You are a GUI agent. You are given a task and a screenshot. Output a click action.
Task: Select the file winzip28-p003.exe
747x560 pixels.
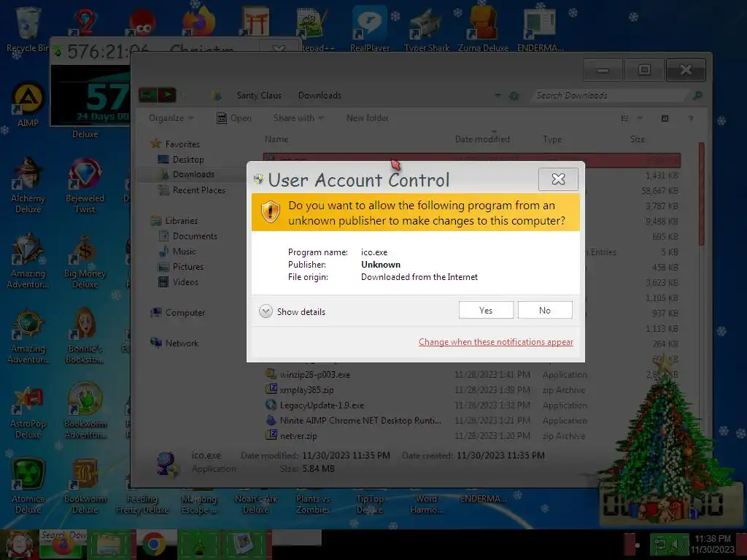point(308,375)
